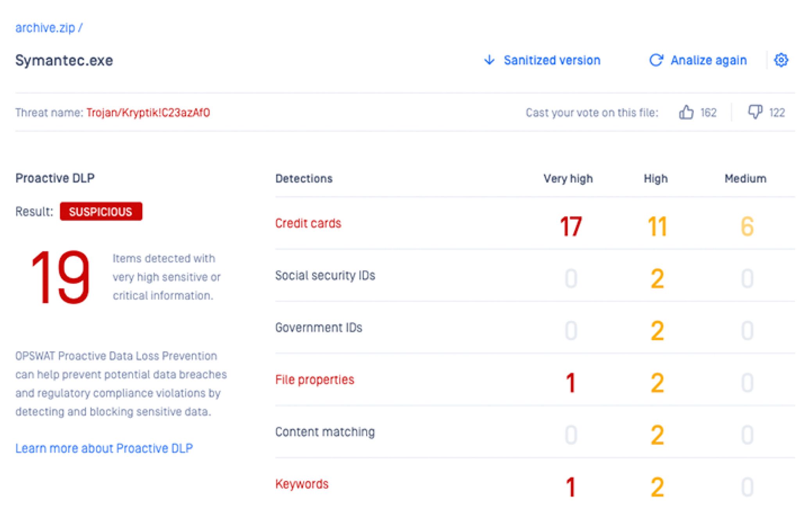Click the upvote count 162
798x532 pixels.
pyautogui.click(x=708, y=113)
